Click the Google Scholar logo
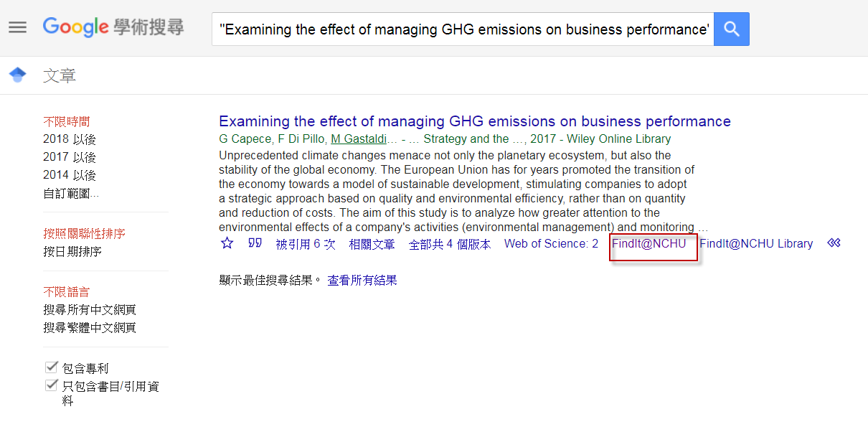The width and height of the screenshot is (868, 427). [113, 28]
